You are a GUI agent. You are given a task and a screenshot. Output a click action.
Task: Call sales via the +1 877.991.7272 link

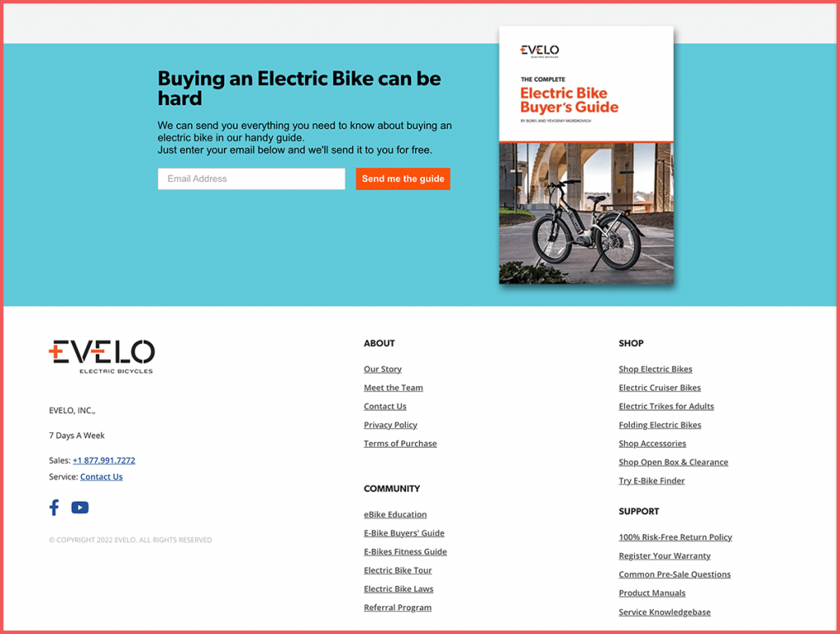click(103, 460)
